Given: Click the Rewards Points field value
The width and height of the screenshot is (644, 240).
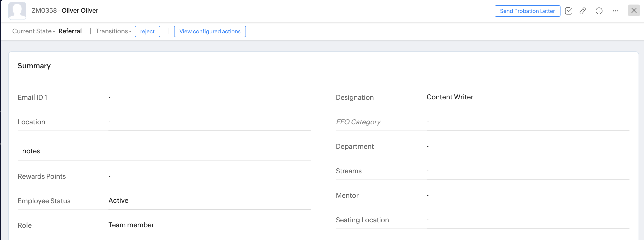Looking at the screenshot, I should point(110,176).
